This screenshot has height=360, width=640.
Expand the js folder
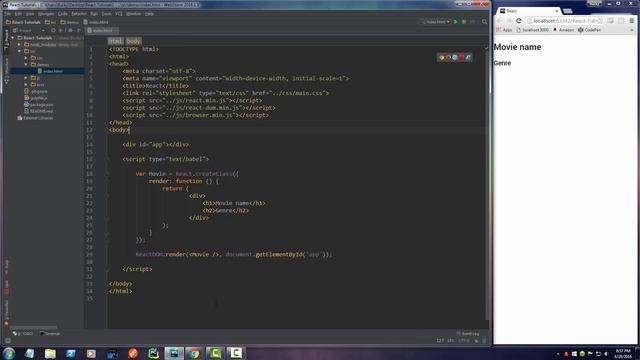[26, 78]
